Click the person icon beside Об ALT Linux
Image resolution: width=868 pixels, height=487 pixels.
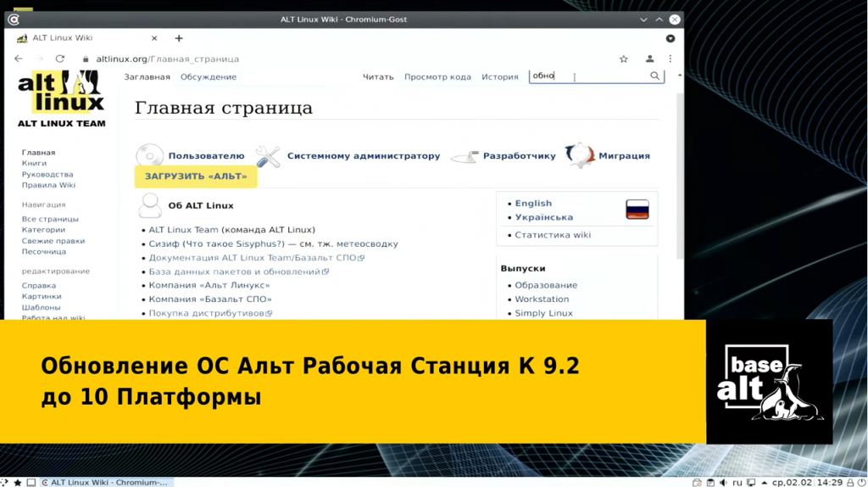coord(150,205)
